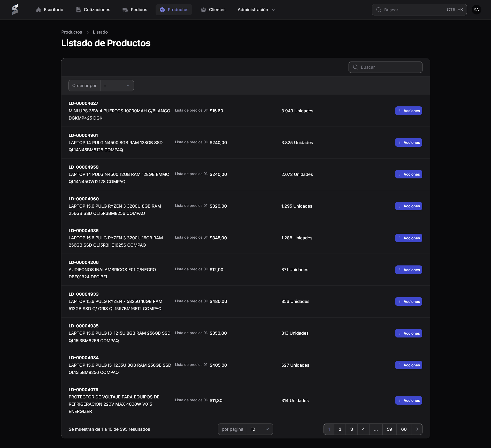Click the magnifier icon in the table search box
Viewport: 491px width, 448px height.
point(356,67)
